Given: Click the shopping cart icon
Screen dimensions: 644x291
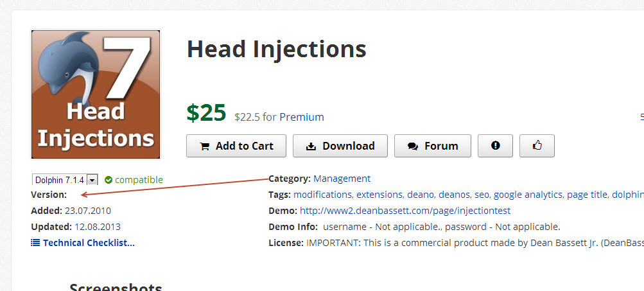Looking at the screenshot, I should point(205,146).
